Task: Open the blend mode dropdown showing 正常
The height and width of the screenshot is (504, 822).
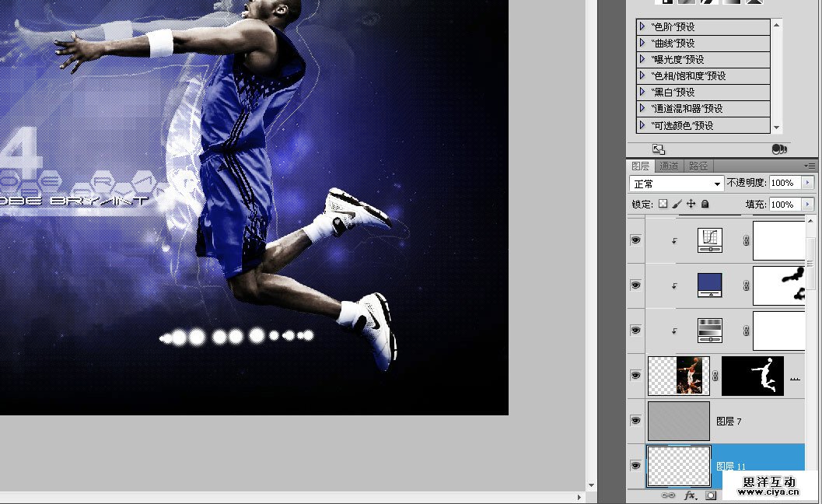Action: [676, 184]
